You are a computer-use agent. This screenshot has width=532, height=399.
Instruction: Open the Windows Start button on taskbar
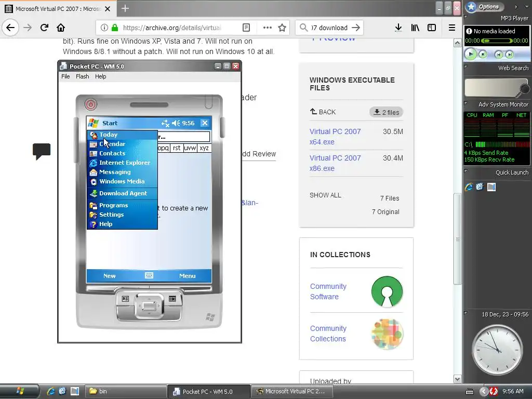20,391
